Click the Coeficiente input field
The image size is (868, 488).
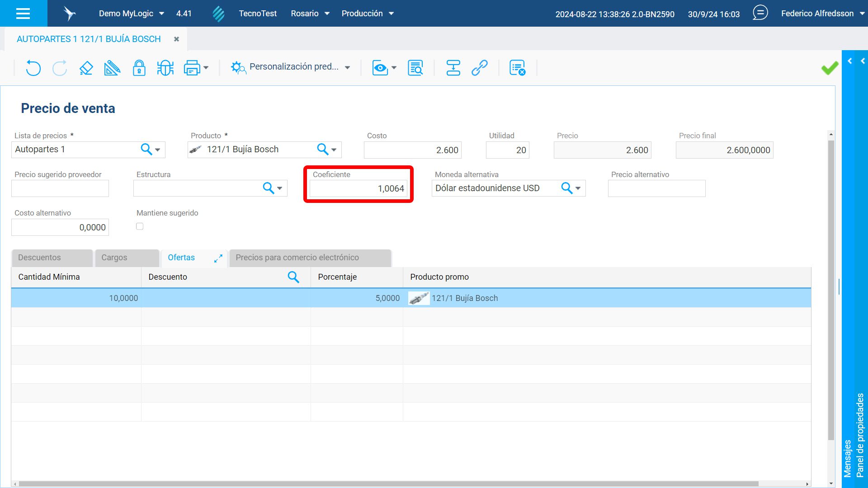(x=358, y=188)
